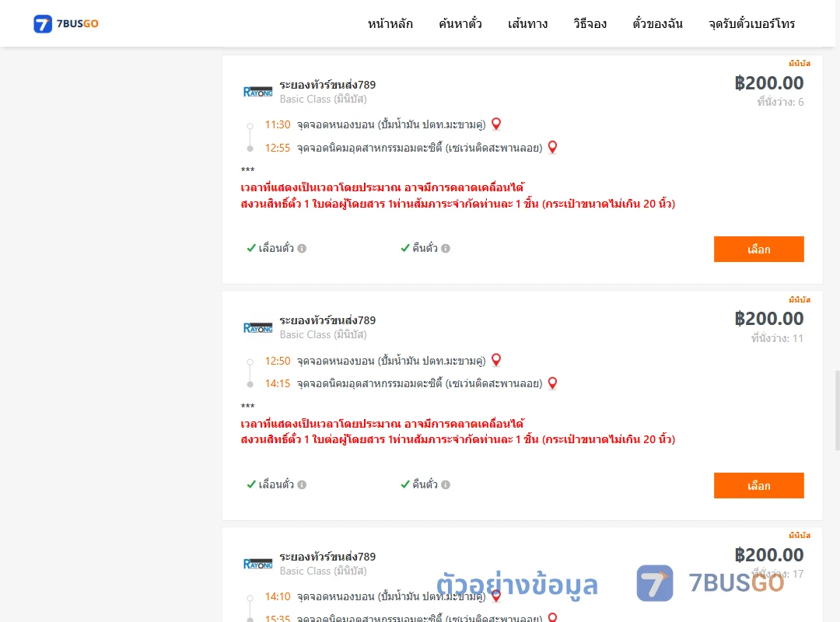Click the 11:30 departure time

tap(278, 125)
